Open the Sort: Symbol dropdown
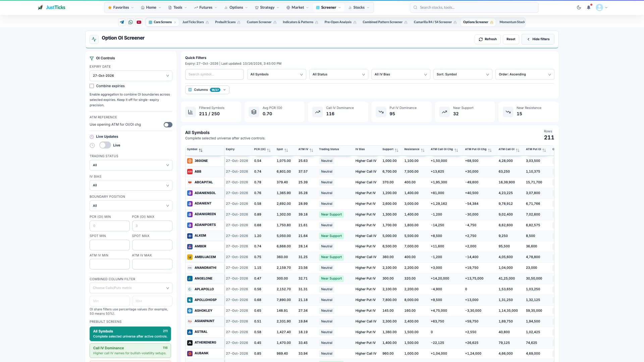 [463, 74]
